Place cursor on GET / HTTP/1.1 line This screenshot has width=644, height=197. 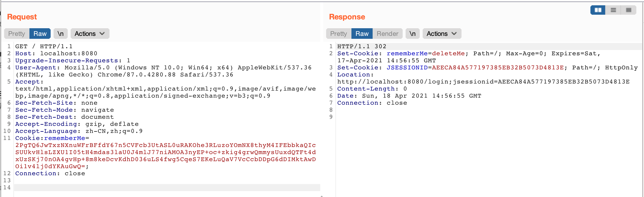pyautogui.click(x=44, y=46)
